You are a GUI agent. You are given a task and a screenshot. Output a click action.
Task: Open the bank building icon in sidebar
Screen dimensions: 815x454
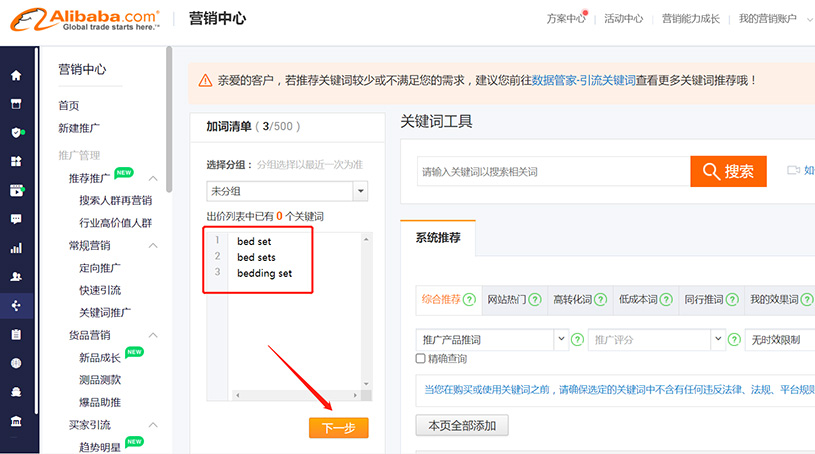16,421
